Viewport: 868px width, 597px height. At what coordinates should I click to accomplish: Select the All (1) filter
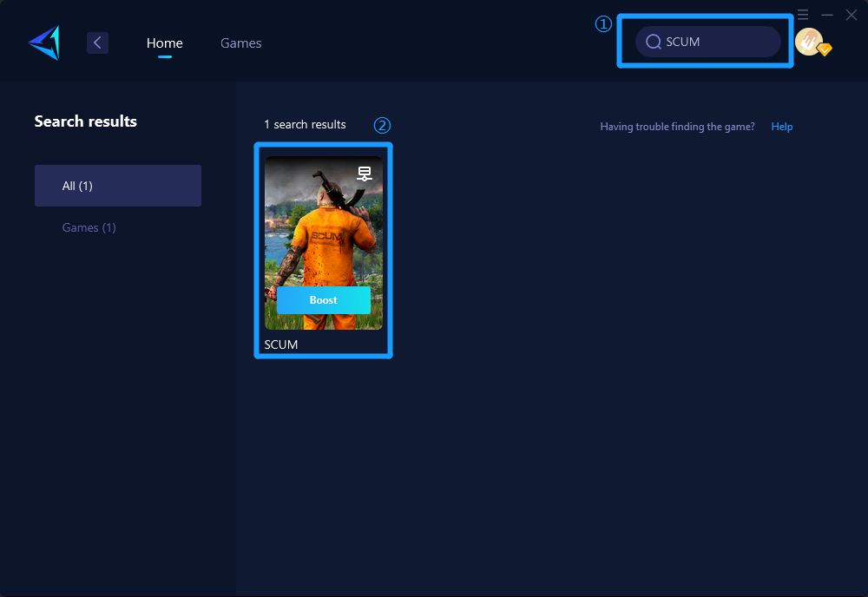point(118,186)
